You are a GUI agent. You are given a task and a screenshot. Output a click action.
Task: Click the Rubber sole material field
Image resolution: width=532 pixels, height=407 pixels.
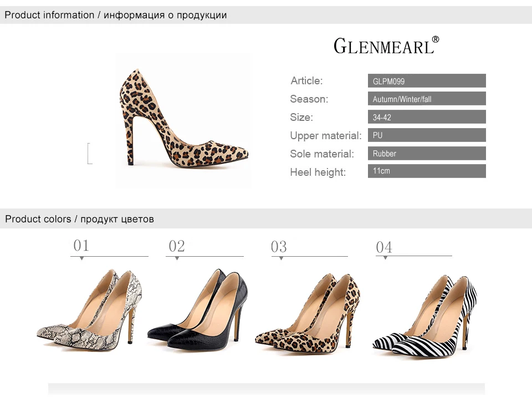pos(427,154)
